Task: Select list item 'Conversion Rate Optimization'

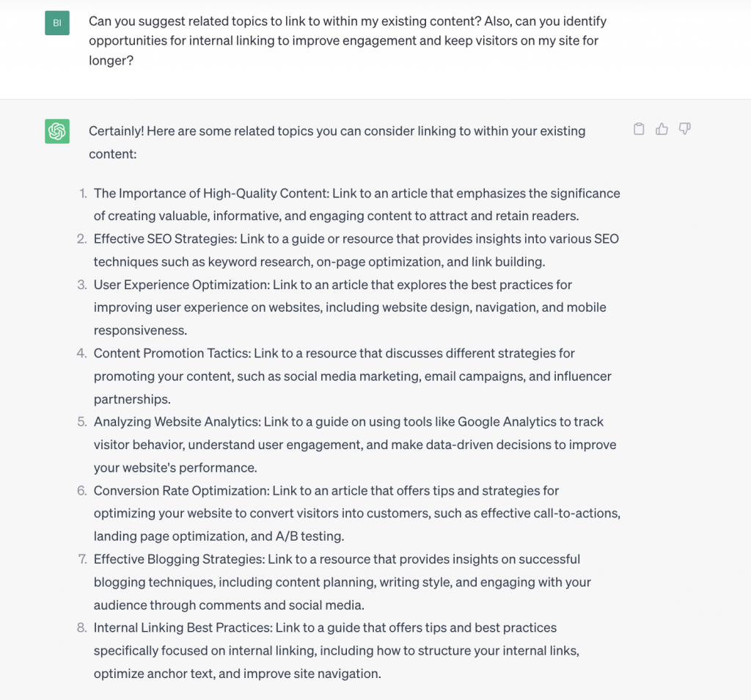Action: [x=357, y=513]
